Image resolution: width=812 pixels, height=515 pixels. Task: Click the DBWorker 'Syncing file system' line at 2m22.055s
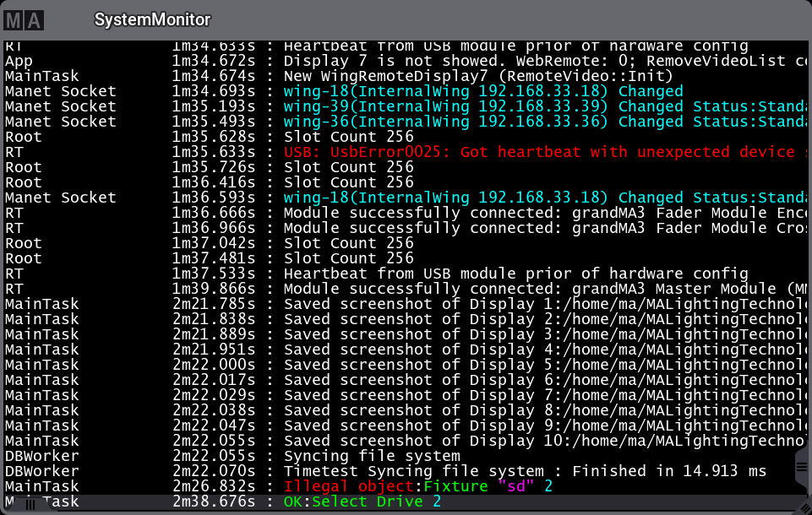406,456
